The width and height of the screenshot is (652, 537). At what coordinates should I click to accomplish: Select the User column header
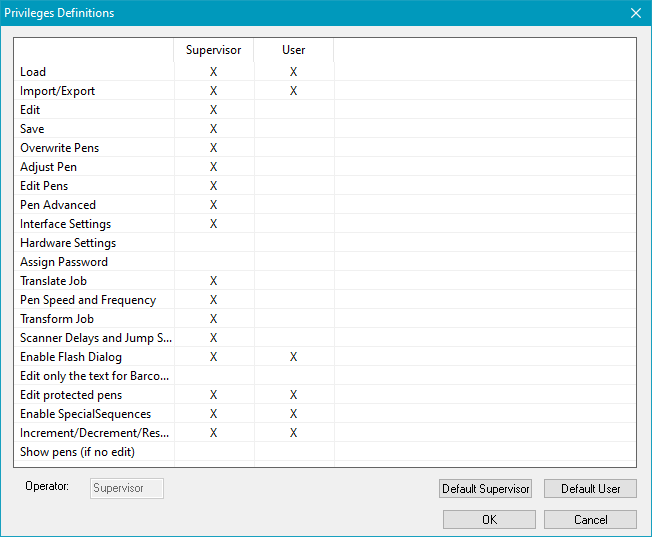tap(294, 50)
